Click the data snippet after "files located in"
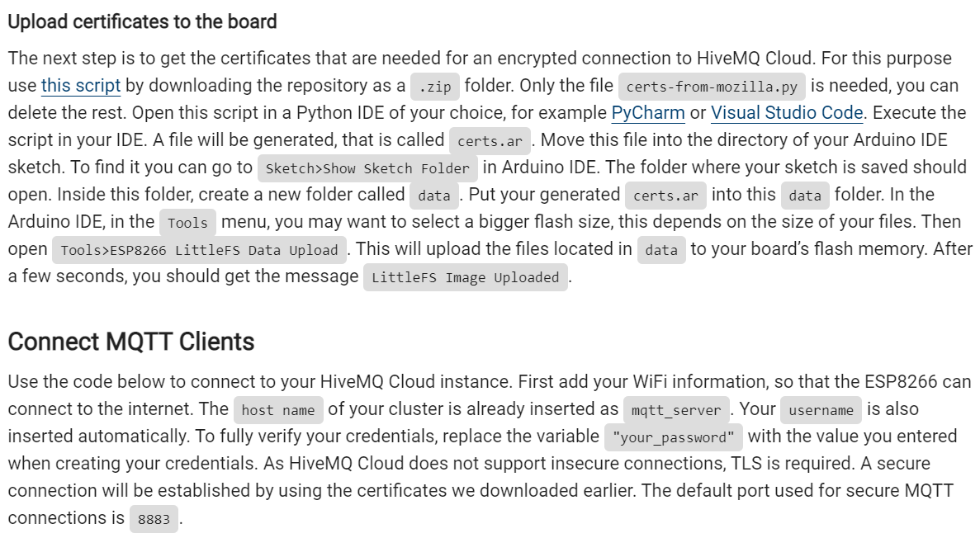The image size is (980, 538). click(x=661, y=250)
